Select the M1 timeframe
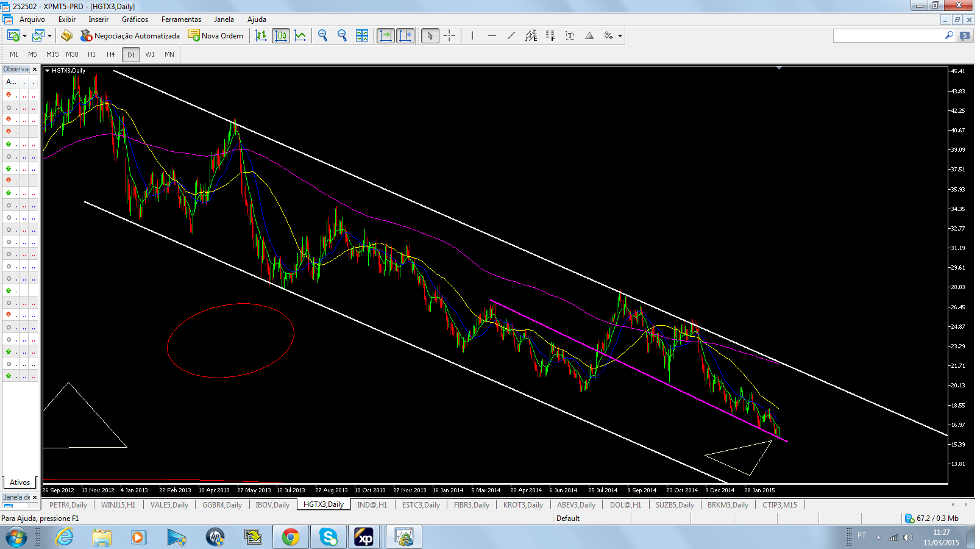The image size is (980, 549). click(14, 54)
